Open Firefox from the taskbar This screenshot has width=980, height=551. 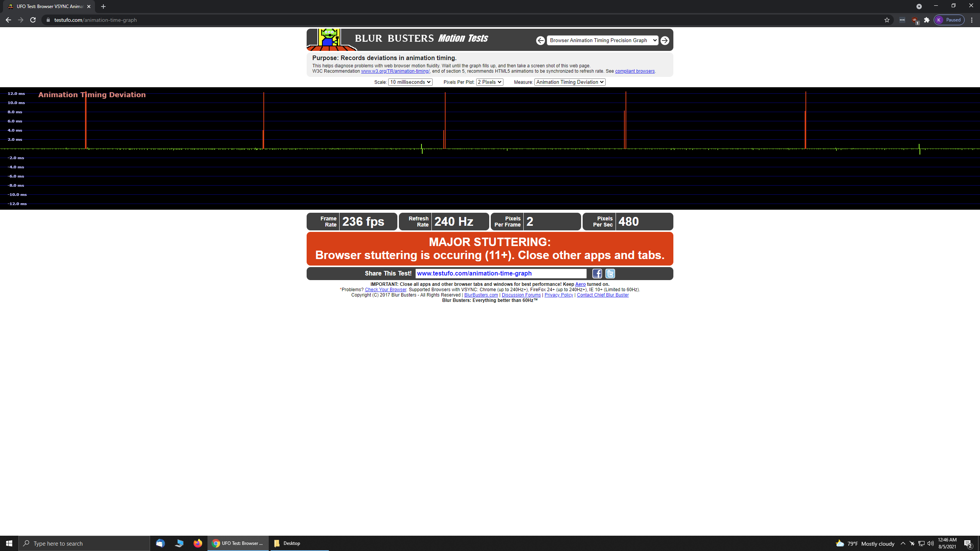pos(198,543)
